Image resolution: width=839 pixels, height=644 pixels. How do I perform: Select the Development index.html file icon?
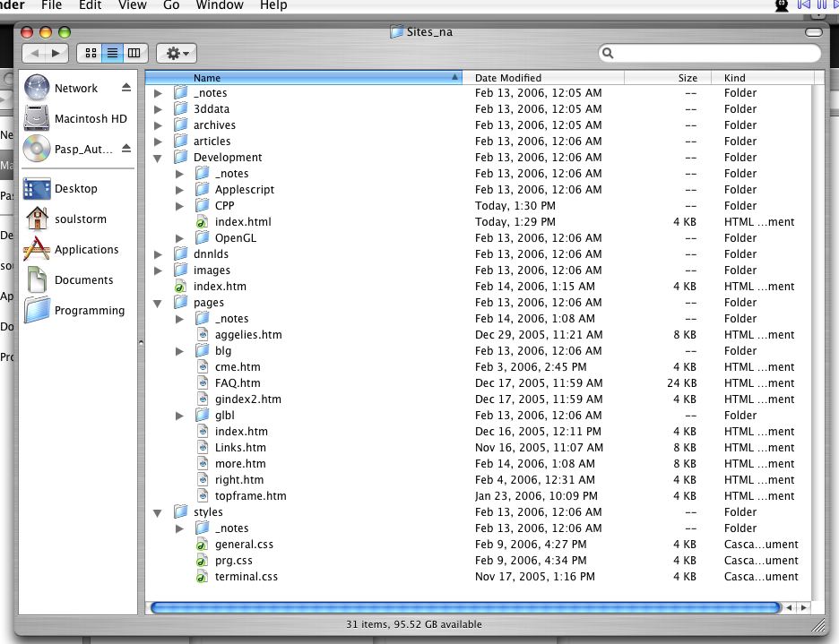[x=202, y=222]
